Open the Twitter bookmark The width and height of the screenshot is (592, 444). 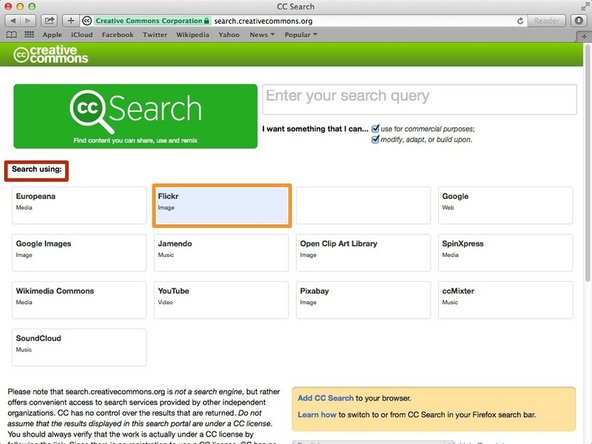click(155, 35)
